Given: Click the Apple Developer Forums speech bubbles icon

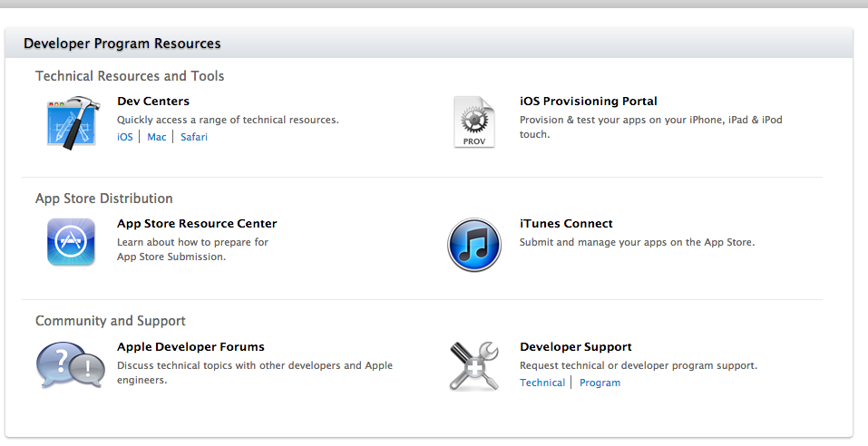Looking at the screenshot, I should pos(71,365).
